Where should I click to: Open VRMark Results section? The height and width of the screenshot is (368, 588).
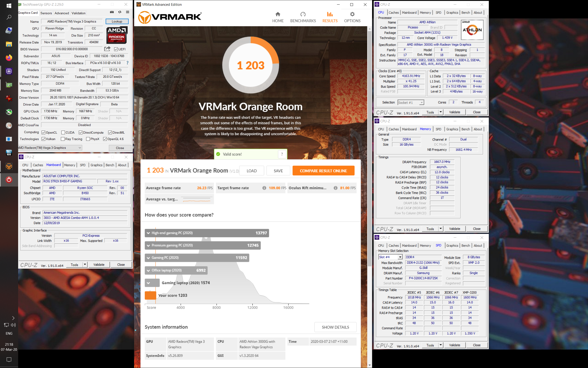click(x=330, y=17)
